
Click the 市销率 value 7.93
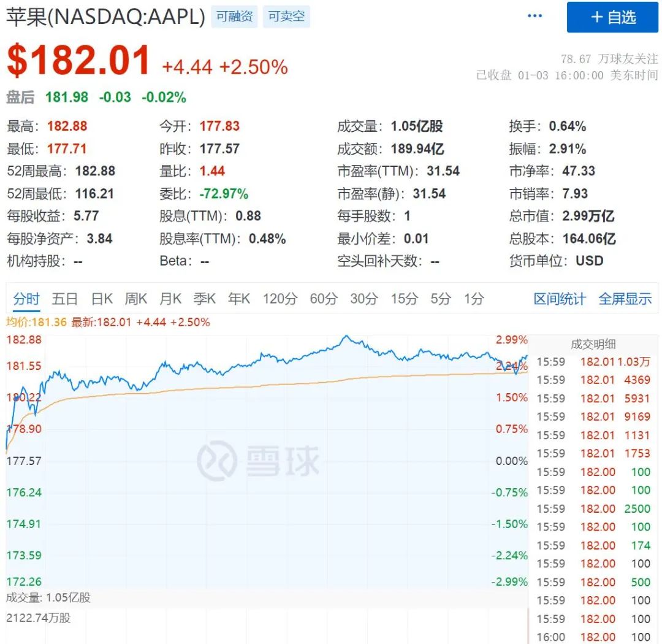pos(575,194)
